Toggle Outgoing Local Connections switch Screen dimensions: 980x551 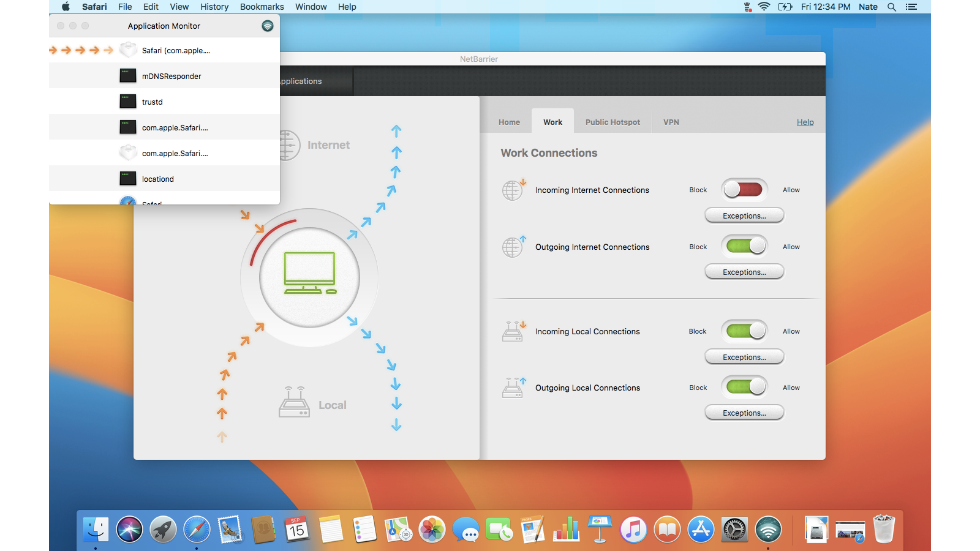pyautogui.click(x=744, y=387)
